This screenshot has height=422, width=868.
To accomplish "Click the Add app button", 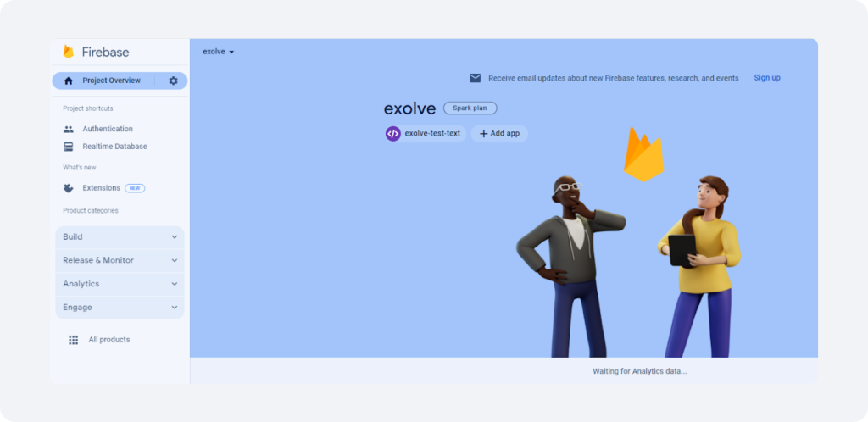I will pyautogui.click(x=499, y=134).
